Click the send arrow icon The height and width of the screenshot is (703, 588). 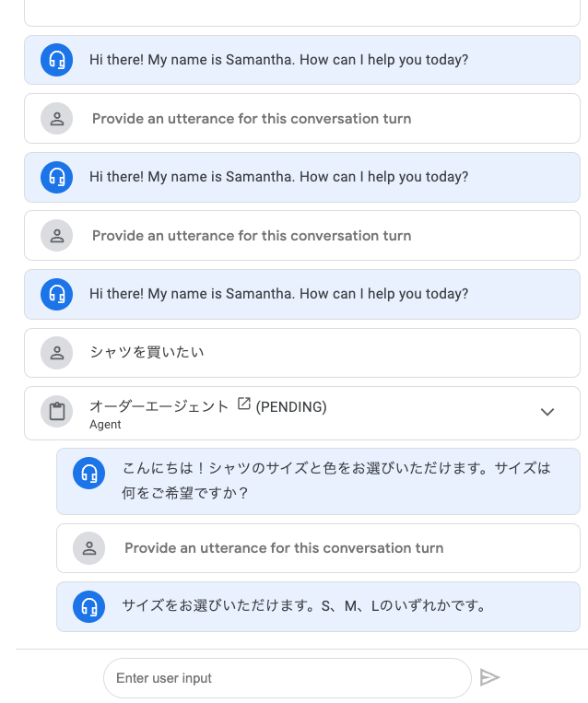pyautogui.click(x=489, y=677)
